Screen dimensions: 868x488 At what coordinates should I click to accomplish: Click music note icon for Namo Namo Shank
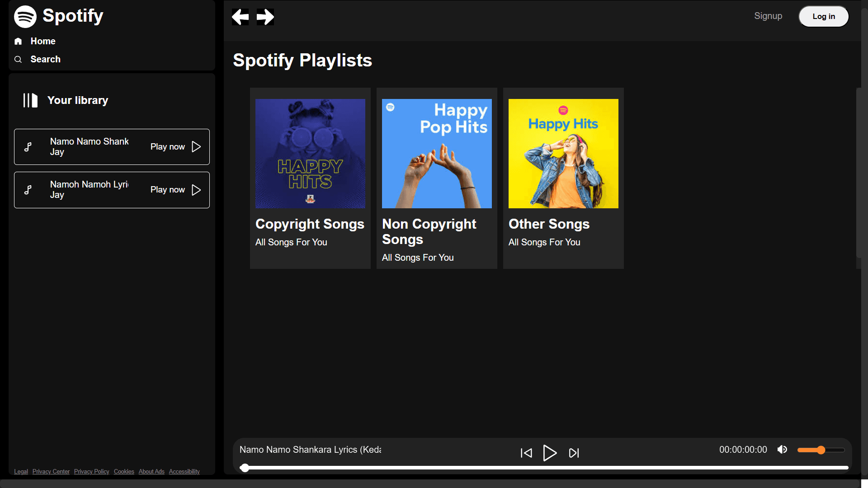pos(28,147)
